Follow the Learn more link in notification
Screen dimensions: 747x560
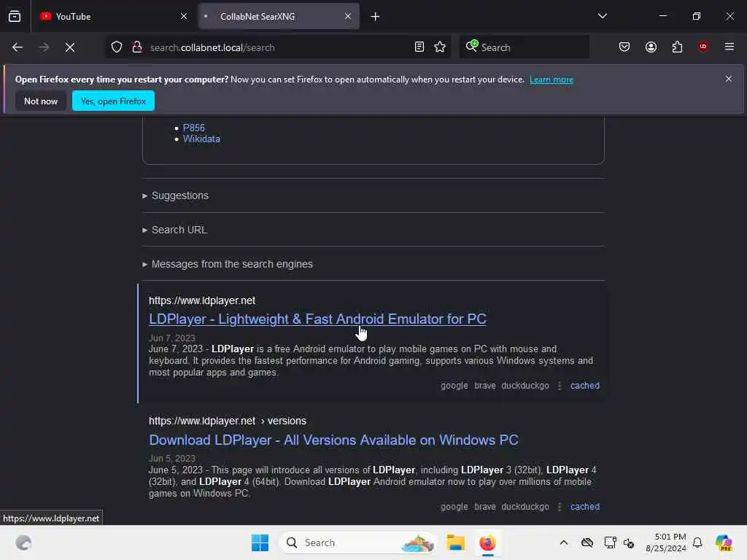[551, 79]
